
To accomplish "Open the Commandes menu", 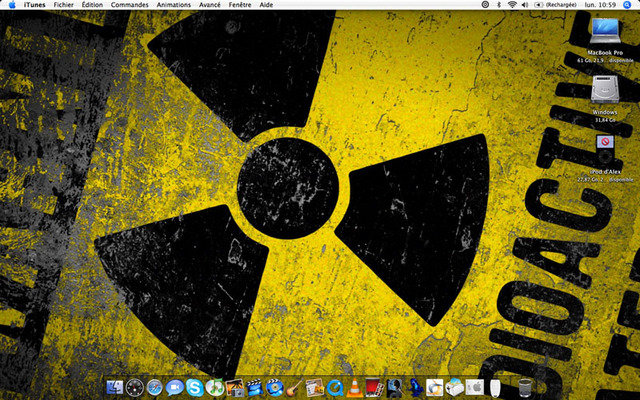I will pyautogui.click(x=129, y=5).
